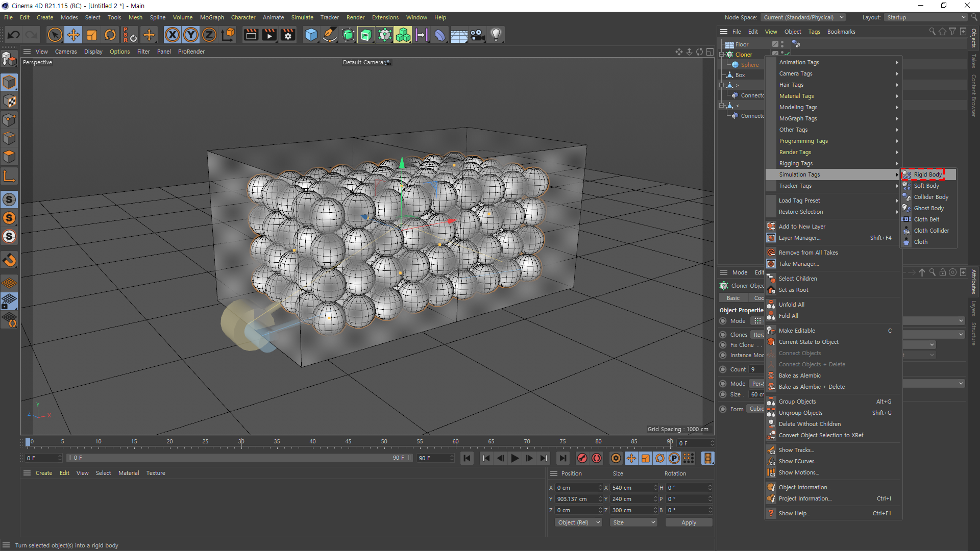
Task: Open Object (Rel) coordinate dropdown
Action: [x=578, y=522]
